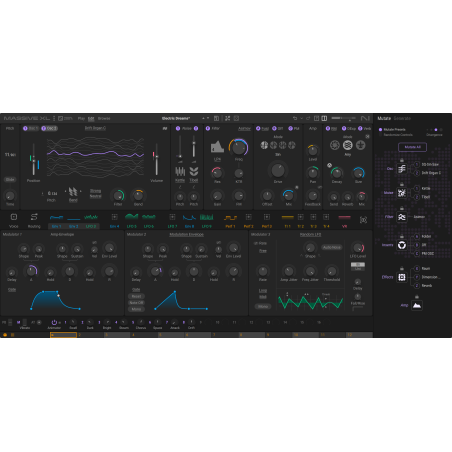Screen dimensions: 452x452
Task: Click the Reset button in Modulator 2
Action: point(136,296)
